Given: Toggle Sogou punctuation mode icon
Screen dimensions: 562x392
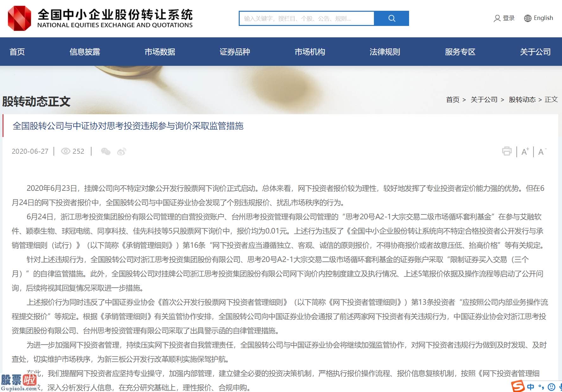Looking at the screenshot, I should [x=541, y=387].
